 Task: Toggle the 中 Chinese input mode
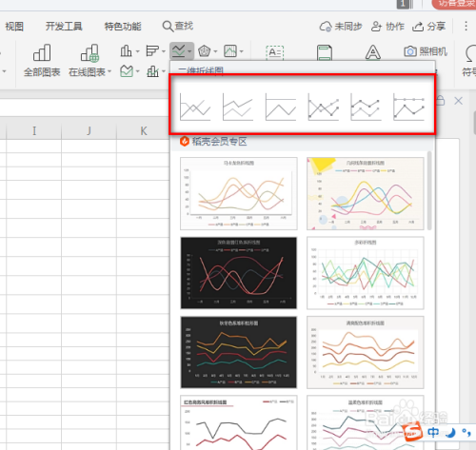click(x=433, y=432)
